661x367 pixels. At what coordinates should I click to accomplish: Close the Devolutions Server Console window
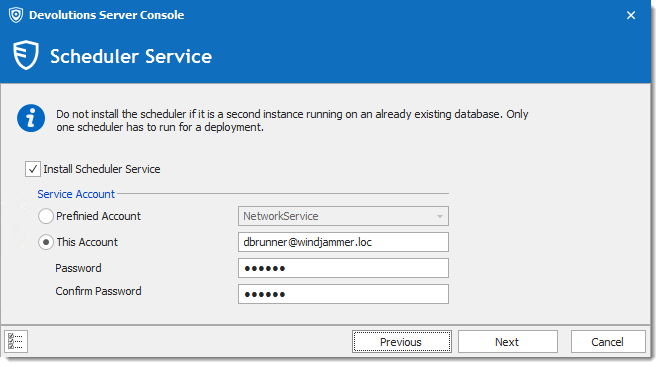pyautogui.click(x=631, y=16)
